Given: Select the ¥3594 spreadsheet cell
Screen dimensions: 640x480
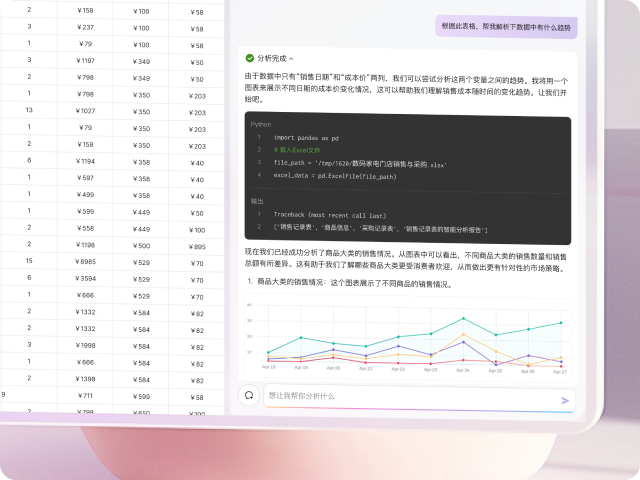Looking at the screenshot, I should click(85, 278).
